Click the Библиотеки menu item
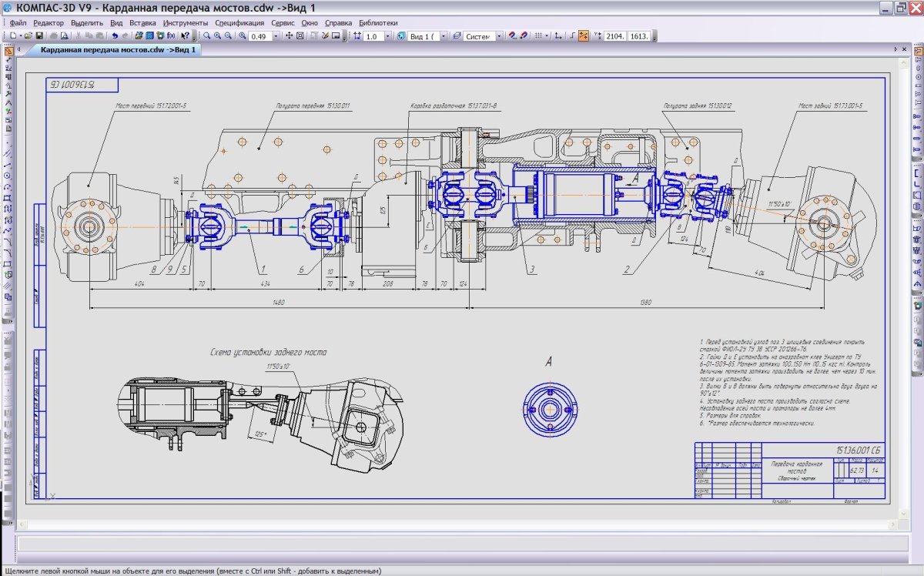 tap(379, 23)
